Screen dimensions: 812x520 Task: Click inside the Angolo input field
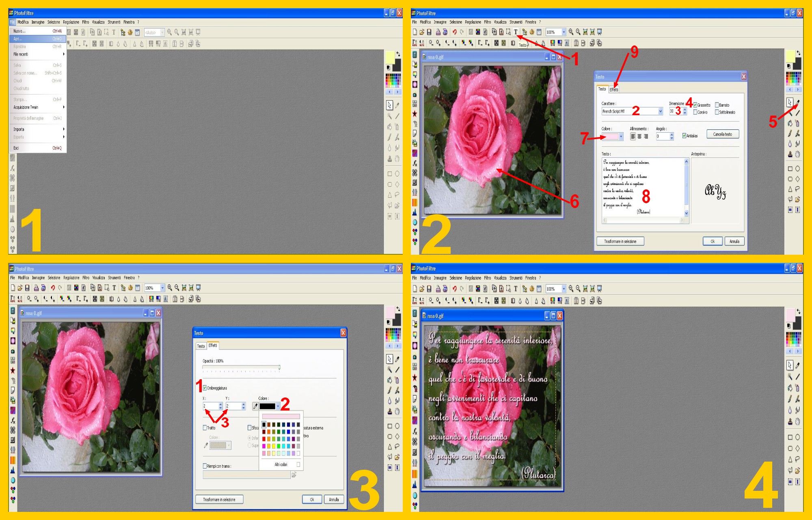point(662,137)
